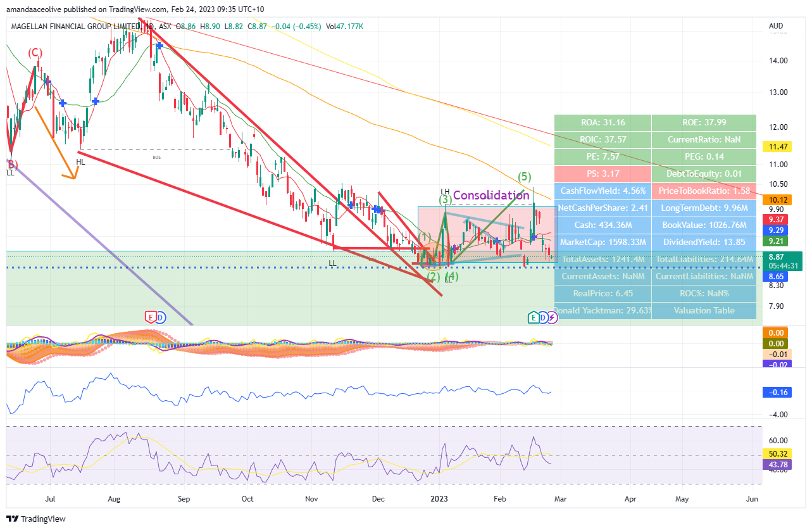This screenshot has width=812, height=530.
Task: Click the 2023 label on time axis
Action: tap(438, 498)
